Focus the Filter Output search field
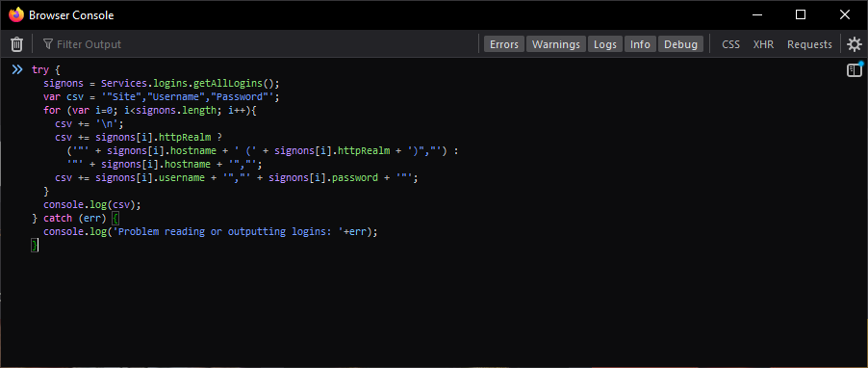The image size is (868, 368). [x=257, y=44]
